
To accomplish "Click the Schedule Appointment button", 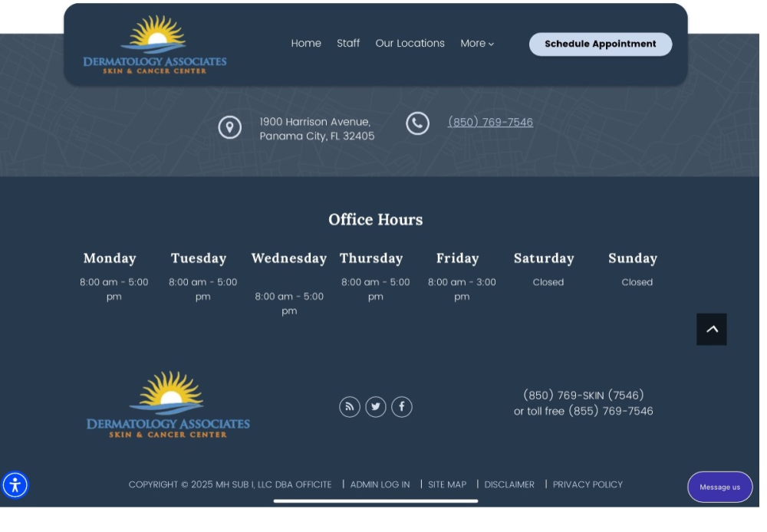I will click(x=601, y=44).
